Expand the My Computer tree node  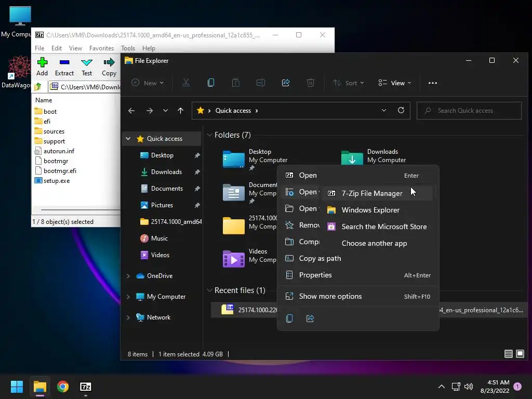[x=128, y=297]
